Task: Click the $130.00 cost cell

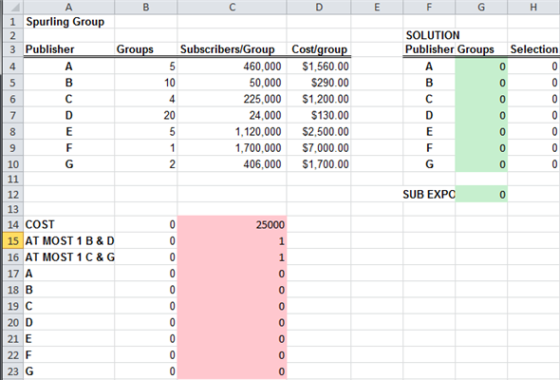Action: (319, 115)
